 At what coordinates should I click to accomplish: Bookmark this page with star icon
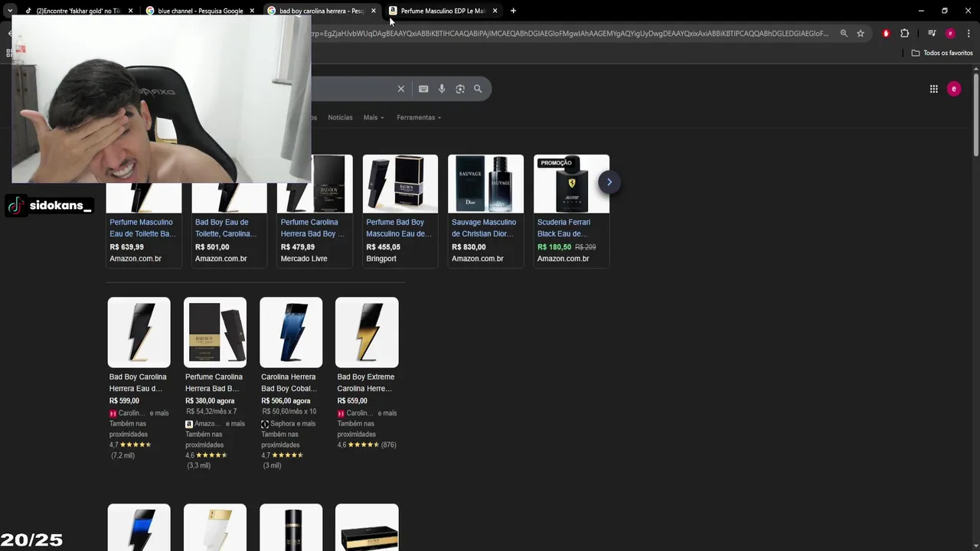861,34
